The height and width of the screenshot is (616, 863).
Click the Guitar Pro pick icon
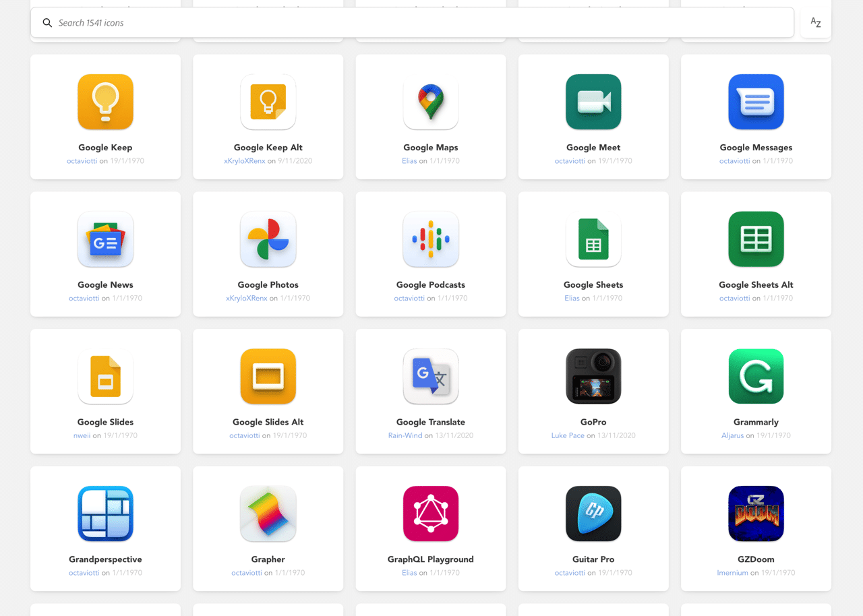(x=593, y=514)
